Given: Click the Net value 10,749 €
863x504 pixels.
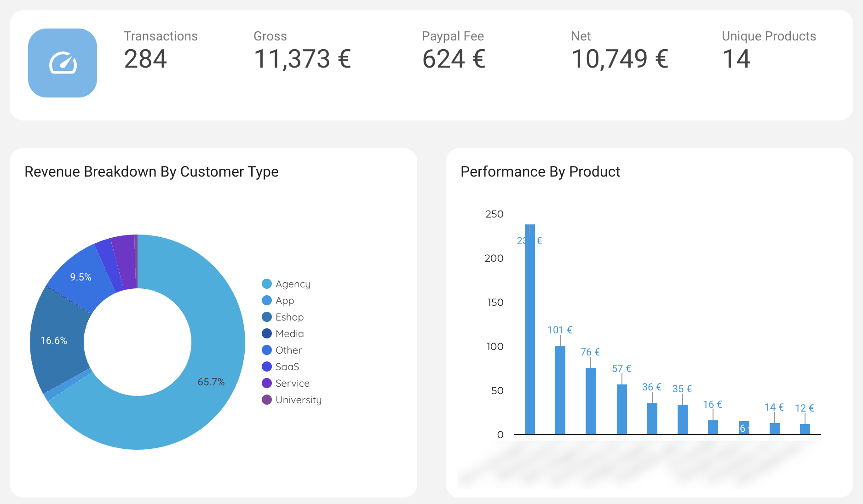Looking at the screenshot, I should point(620,59).
